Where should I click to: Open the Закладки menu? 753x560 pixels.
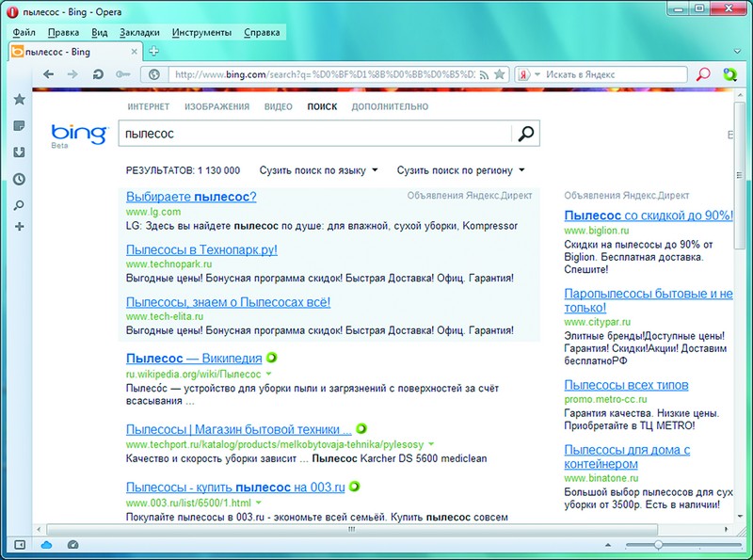(139, 33)
